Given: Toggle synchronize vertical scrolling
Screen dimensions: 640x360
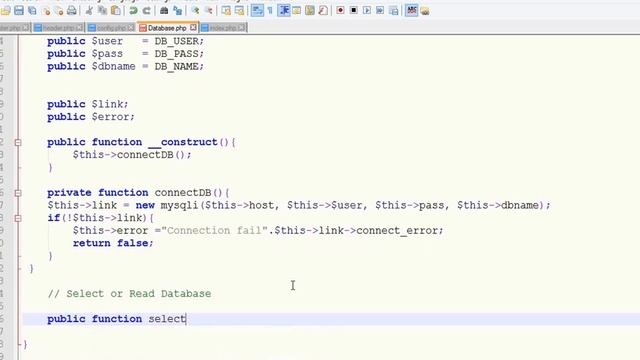Looking at the screenshot, I should coord(226,10).
